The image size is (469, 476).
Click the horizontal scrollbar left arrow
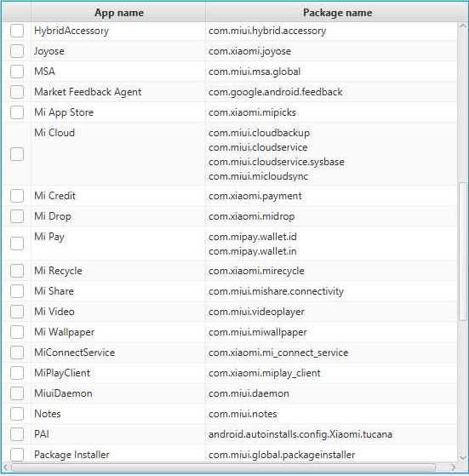tap(6, 467)
